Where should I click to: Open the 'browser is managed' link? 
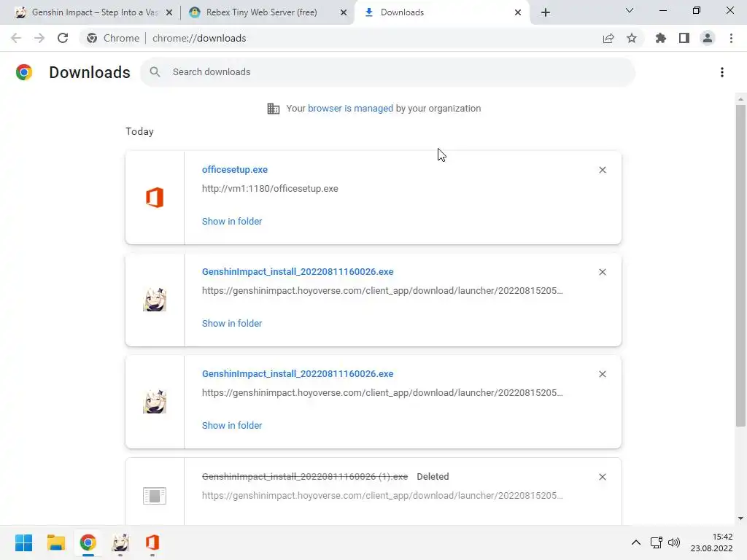point(350,109)
